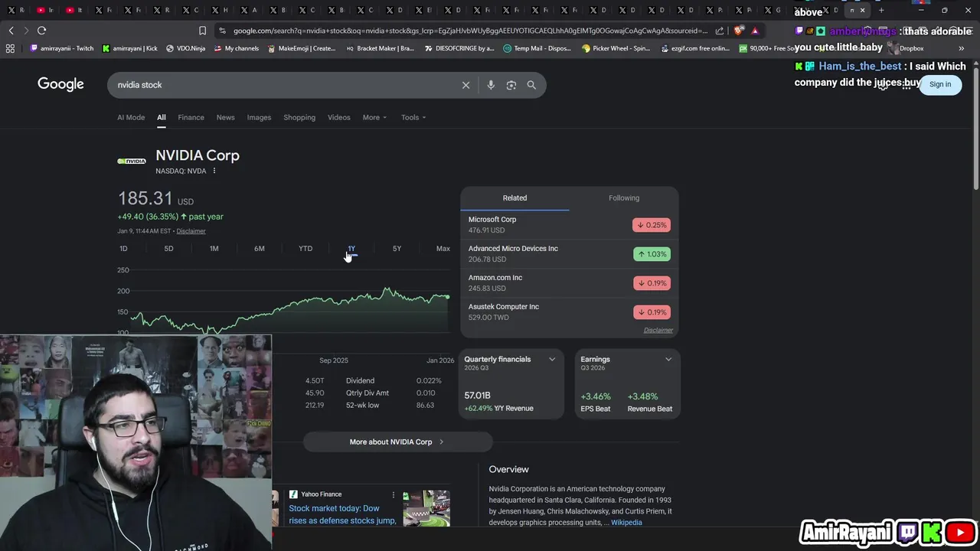The image size is (980, 551).
Task: Clear the search box with the X icon
Action: click(x=465, y=85)
